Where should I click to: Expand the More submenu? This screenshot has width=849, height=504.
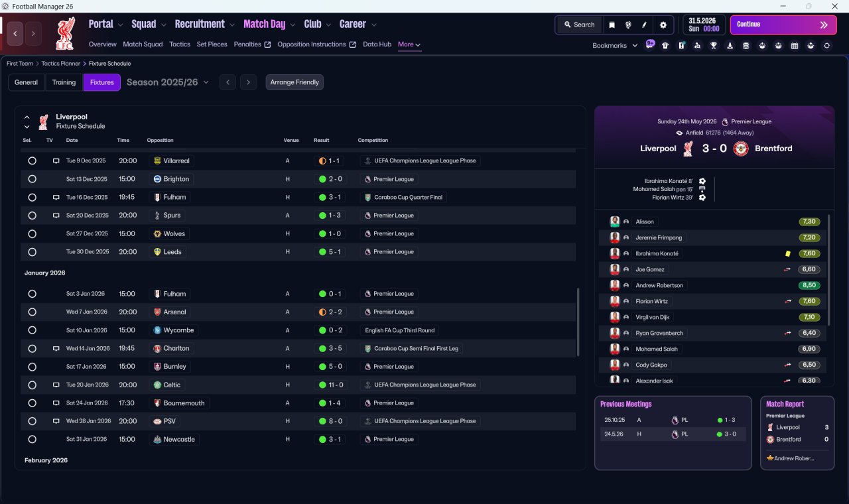409,44
